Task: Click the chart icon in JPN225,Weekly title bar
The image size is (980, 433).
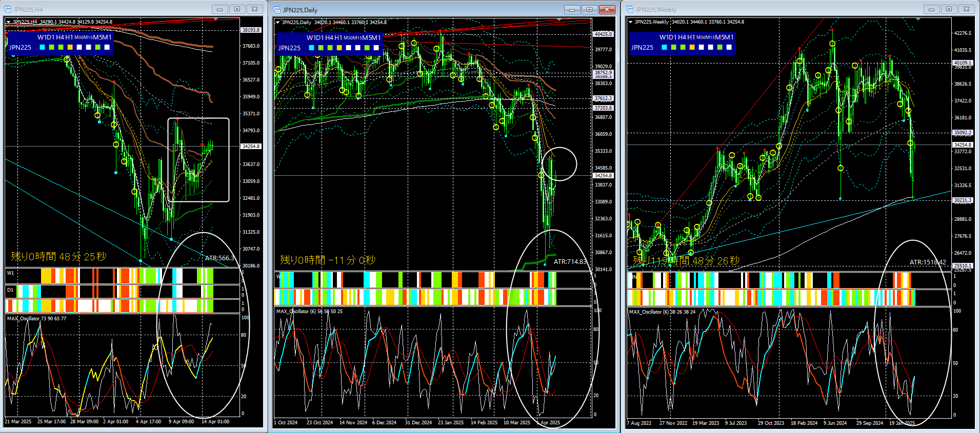Action: (630, 9)
